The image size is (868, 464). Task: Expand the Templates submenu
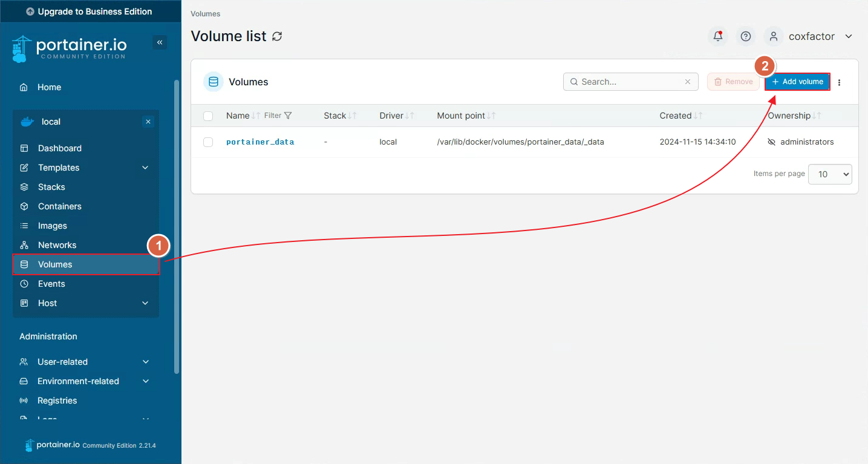(x=145, y=168)
